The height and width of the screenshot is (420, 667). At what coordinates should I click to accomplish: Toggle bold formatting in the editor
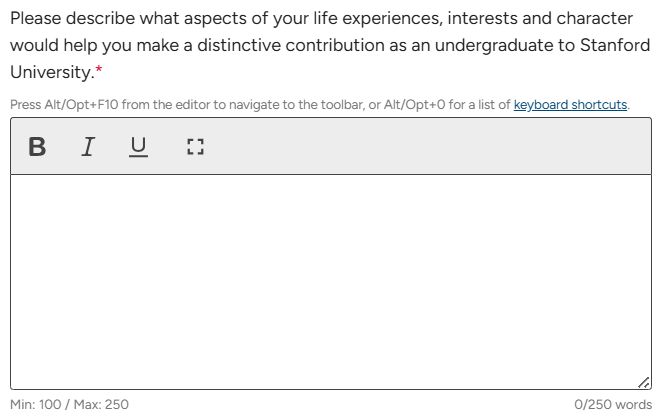pyautogui.click(x=37, y=147)
